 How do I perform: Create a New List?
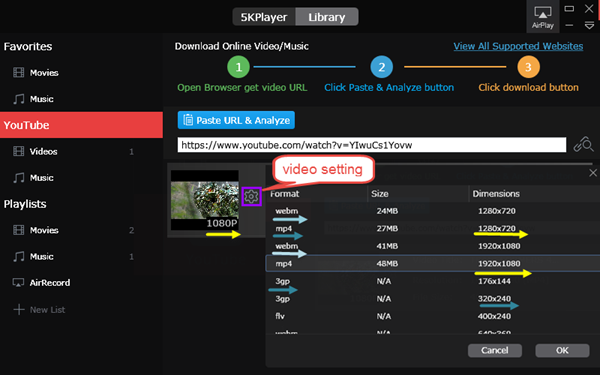tap(47, 310)
